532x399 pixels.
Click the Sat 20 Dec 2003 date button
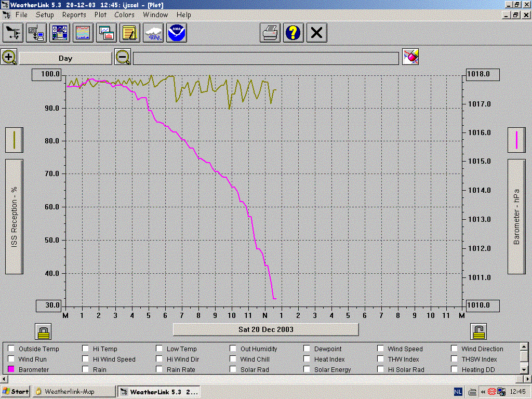point(265,329)
